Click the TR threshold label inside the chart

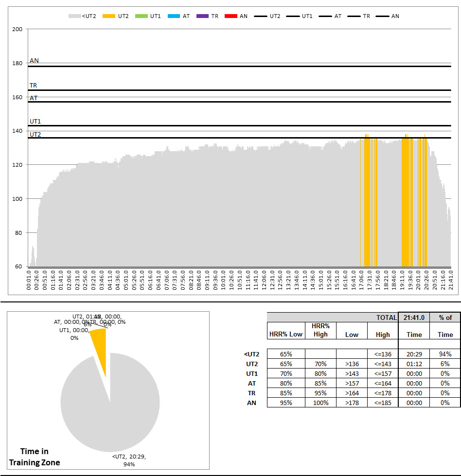coord(33,86)
